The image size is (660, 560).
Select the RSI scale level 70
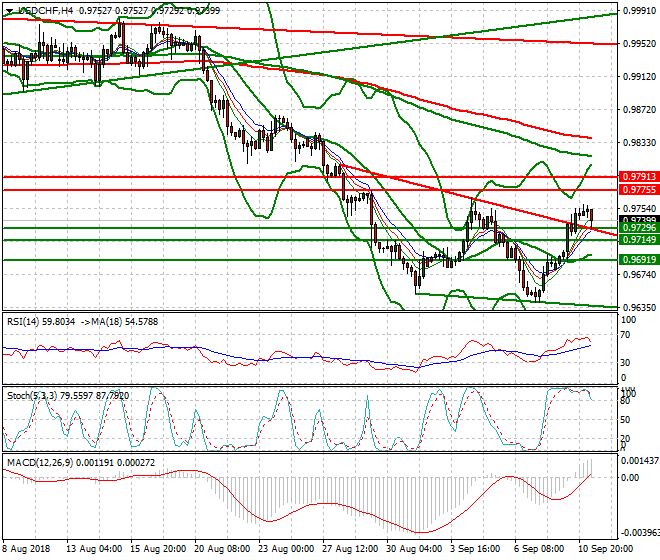pyautogui.click(x=625, y=335)
